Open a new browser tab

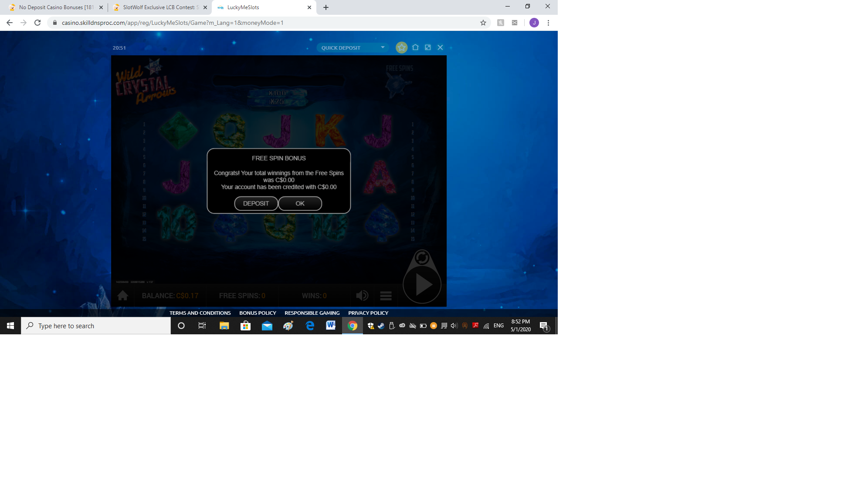(x=326, y=7)
